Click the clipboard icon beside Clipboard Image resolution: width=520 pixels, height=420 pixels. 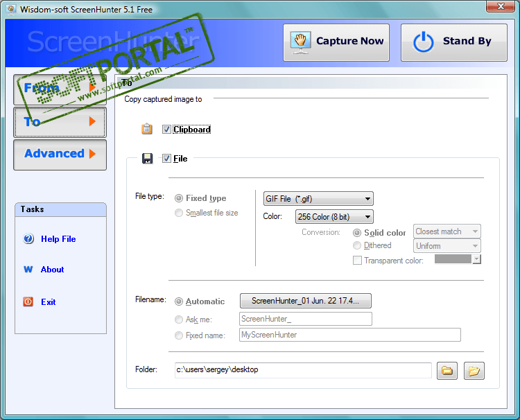(x=147, y=129)
